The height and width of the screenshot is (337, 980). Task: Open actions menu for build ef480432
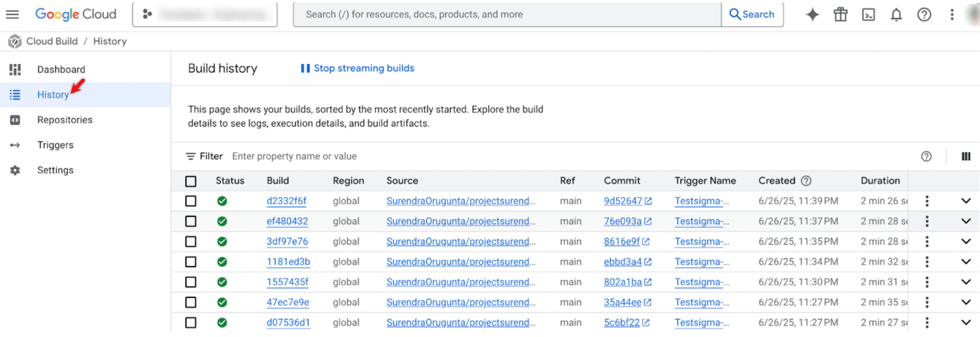(x=927, y=221)
